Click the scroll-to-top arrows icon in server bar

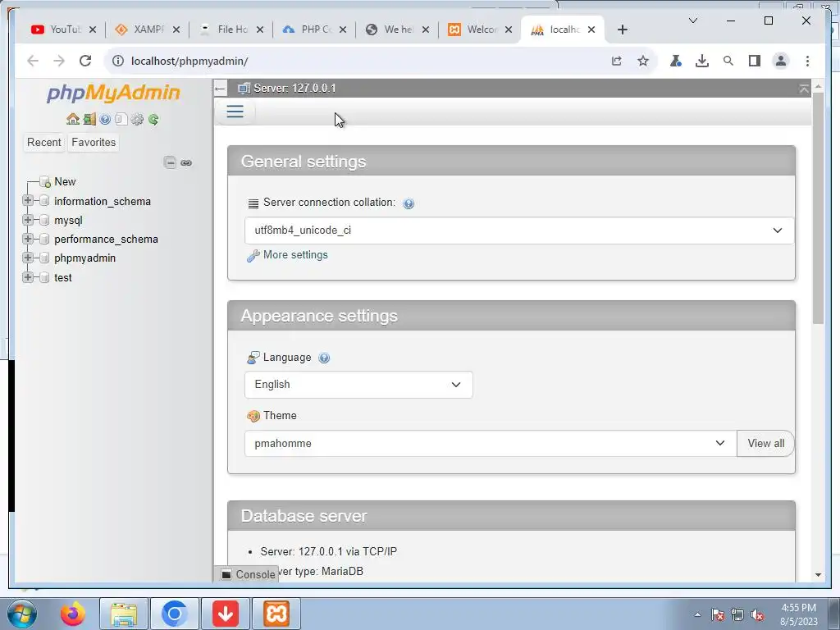[804, 89]
